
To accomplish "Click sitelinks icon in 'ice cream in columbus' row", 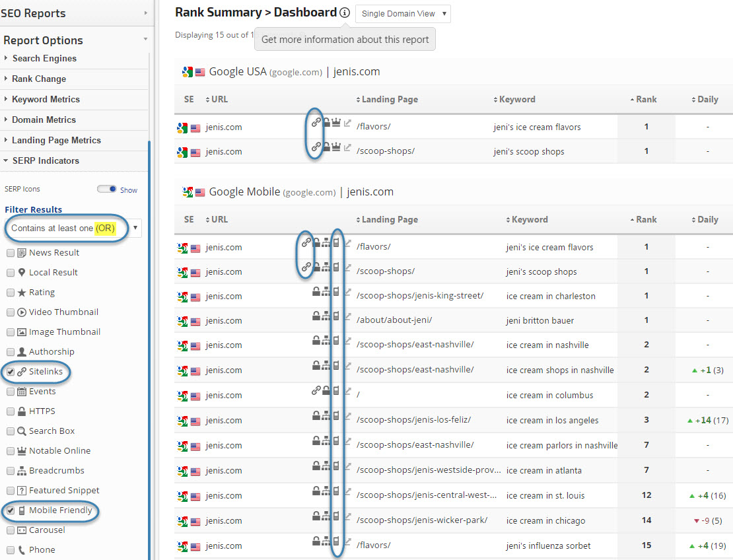I will (x=316, y=391).
